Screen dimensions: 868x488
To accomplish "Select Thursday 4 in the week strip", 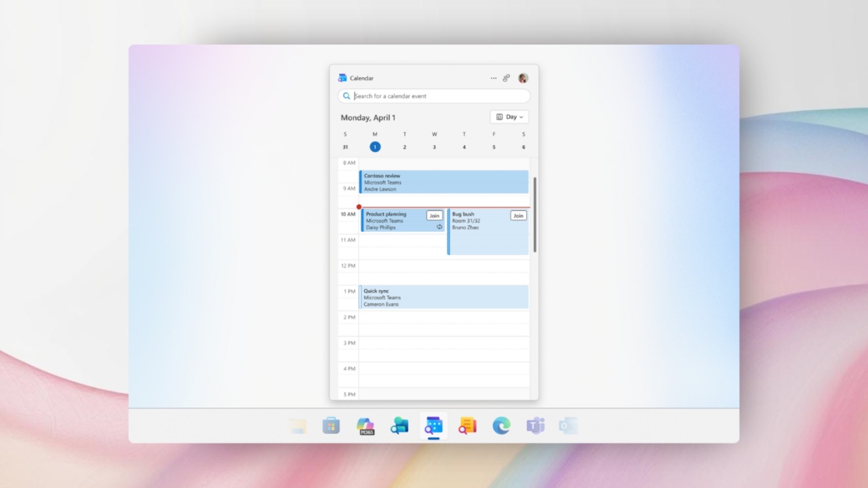I will [x=464, y=147].
